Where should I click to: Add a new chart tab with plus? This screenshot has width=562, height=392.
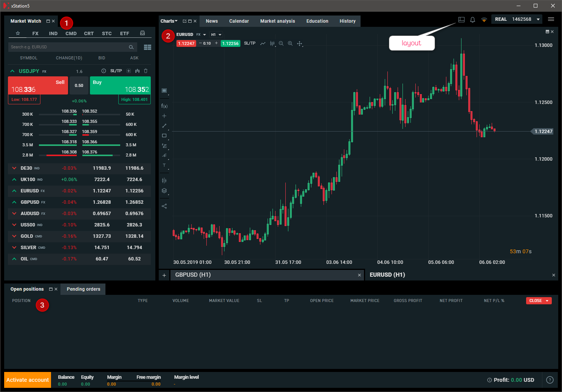(x=164, y=275)
